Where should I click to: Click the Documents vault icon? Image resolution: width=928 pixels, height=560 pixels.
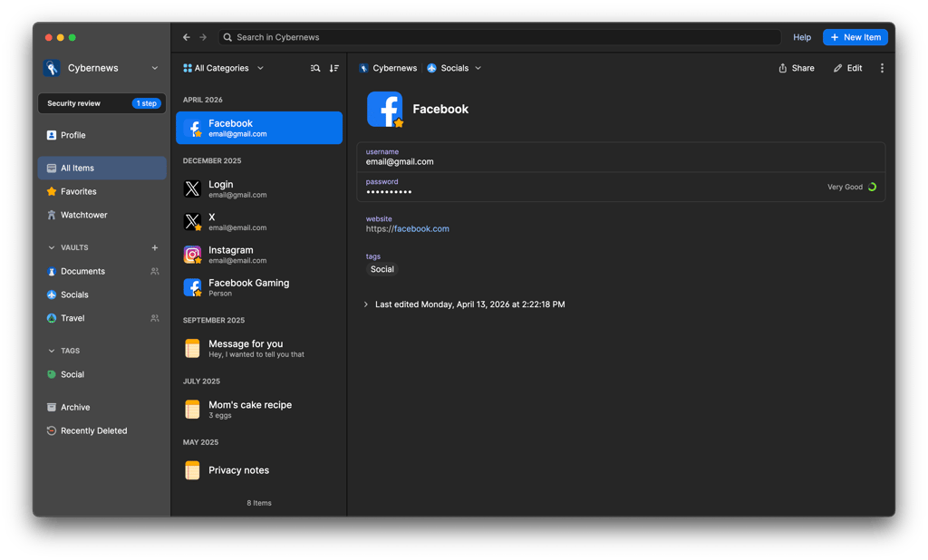pos(52,271)
